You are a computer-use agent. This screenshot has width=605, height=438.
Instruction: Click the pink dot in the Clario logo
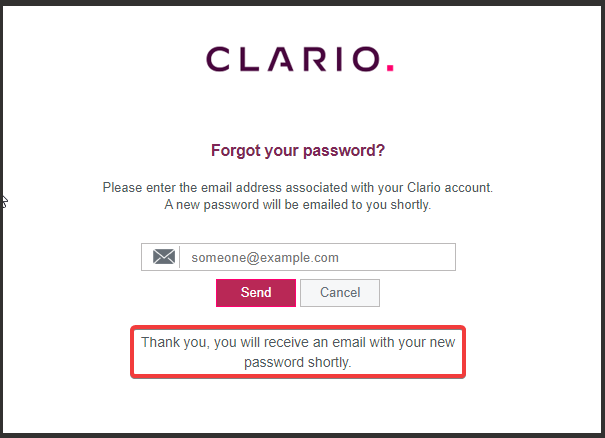click(389, 69)
